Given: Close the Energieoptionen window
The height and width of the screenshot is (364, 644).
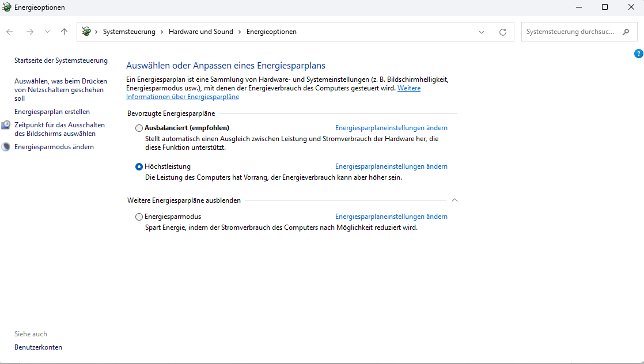Looking at the screenshot, I should (631, 7).
